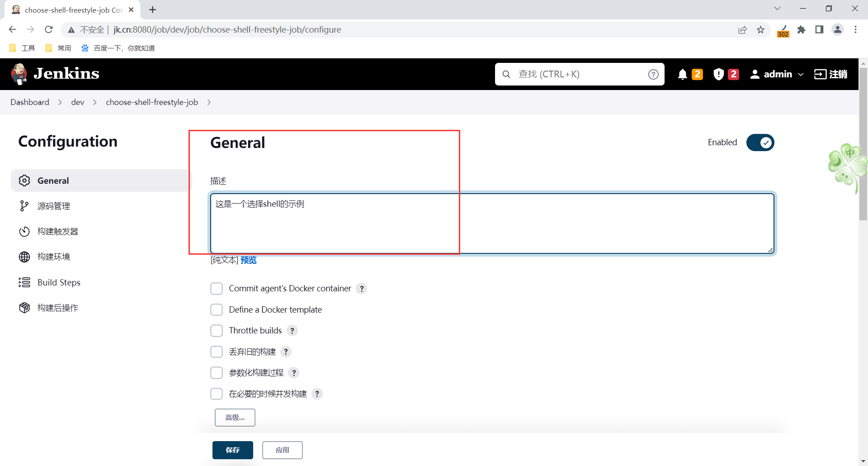Go to the Build Steps section
The width and height of the screenshot is (868, 466).
point(101,282)
